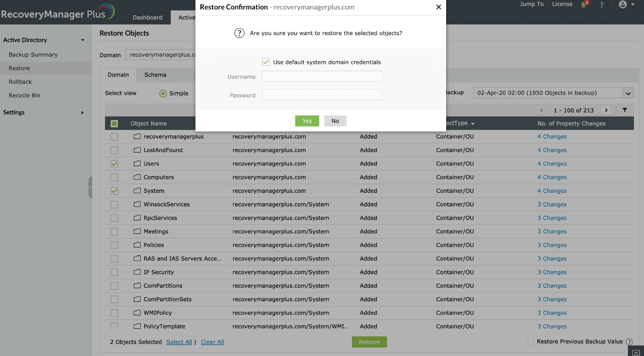Image resolution: width=644 pixels, height=356 pixels.
Task: Check the Meetings row checkbox
Action: [x=114, y=232]
